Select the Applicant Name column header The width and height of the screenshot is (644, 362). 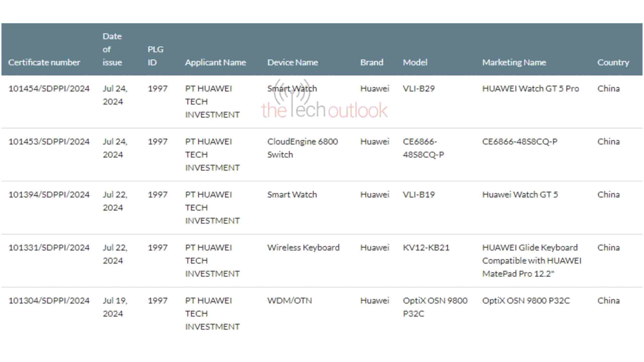pos(215,62)
